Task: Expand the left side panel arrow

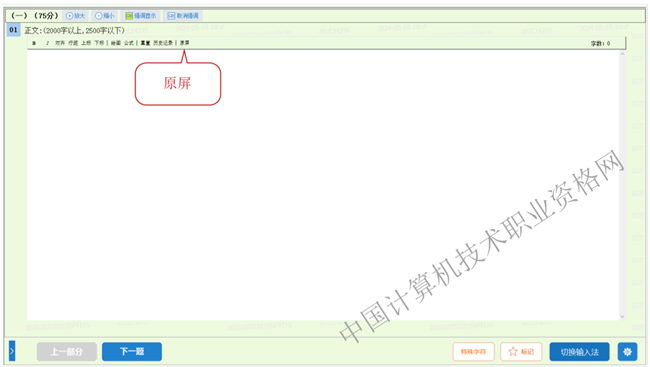Action: click(x=12, y=351)
